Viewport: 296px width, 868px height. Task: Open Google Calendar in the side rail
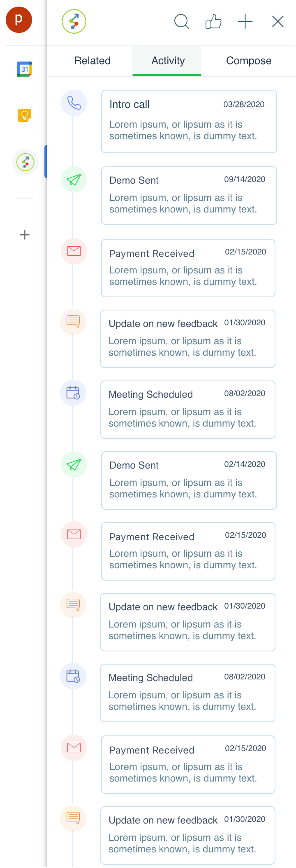tap(25, 69)
